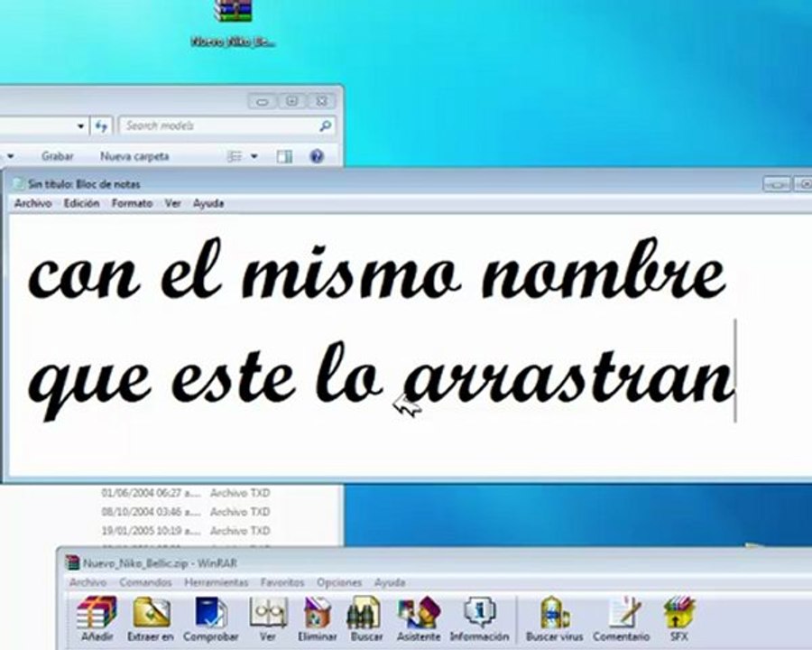Screen dimensions: 812x650
Task: Open Notepad Ayuda menu
Action: 208,203
